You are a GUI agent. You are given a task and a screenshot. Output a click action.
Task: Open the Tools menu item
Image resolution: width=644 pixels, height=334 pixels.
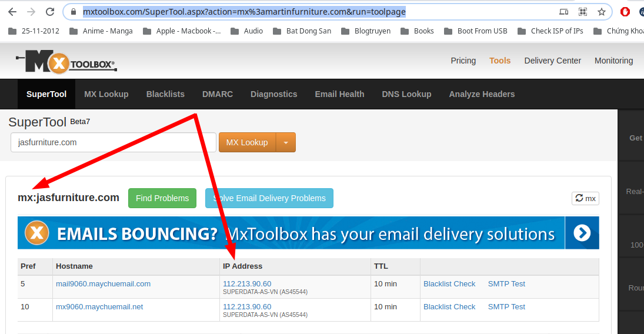click(500, 61)
